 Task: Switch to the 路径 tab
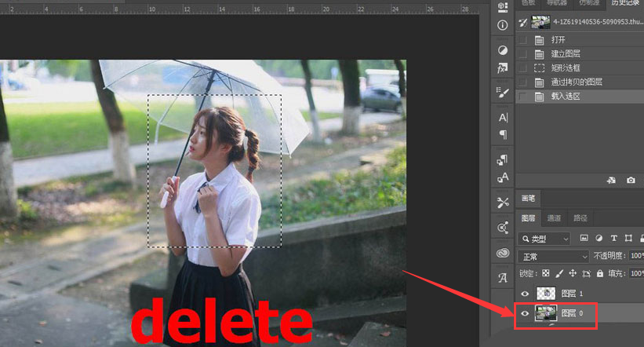[580, 218]
